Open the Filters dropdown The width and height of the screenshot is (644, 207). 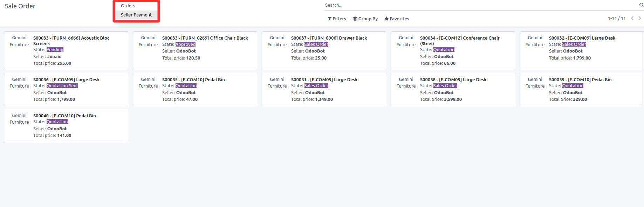[x=337, y=19]
